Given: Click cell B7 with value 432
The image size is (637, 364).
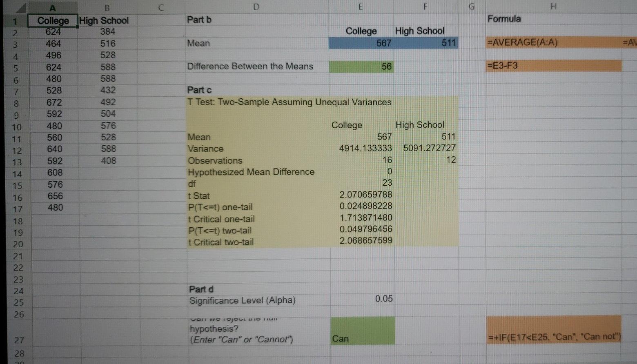Looking at the screenshot, I should [108, 90].
